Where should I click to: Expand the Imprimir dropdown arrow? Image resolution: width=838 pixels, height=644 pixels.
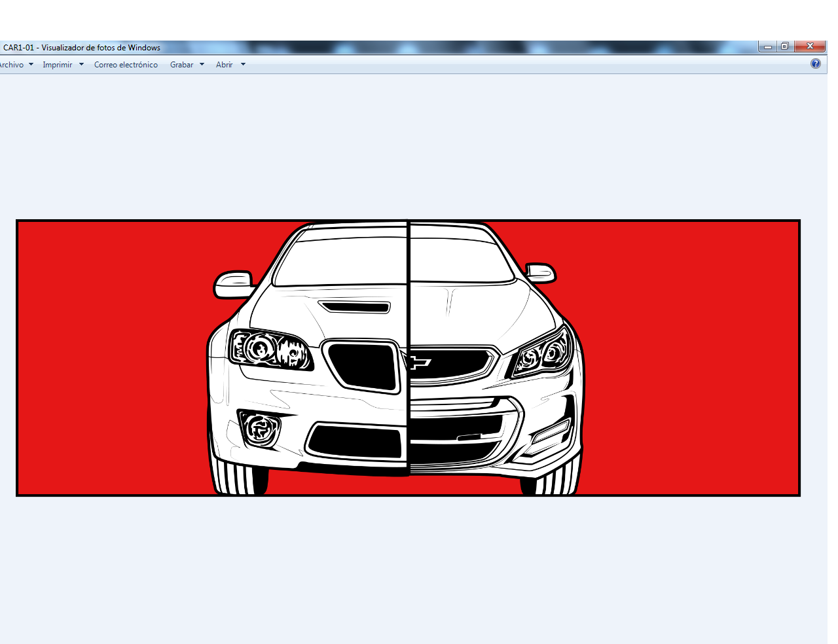point(81,64)
